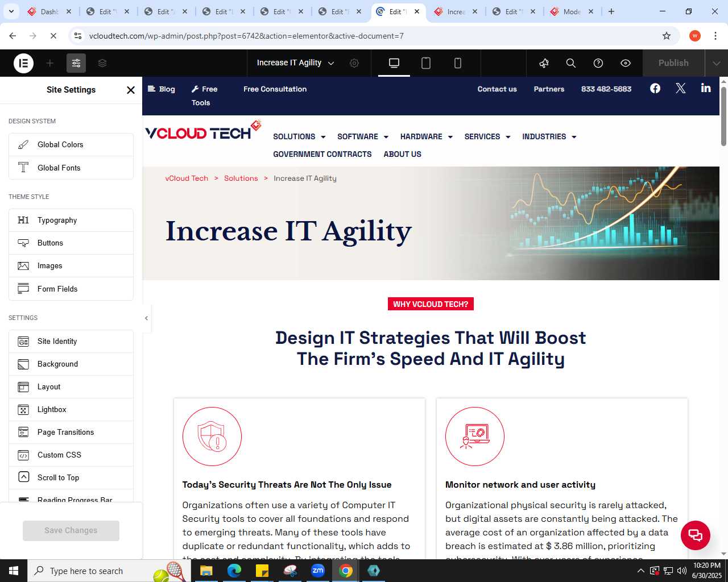Viewport: 728px width, 582px height.
Task: Toggle preview changes eye icon
Action: (x=626, y=63)
